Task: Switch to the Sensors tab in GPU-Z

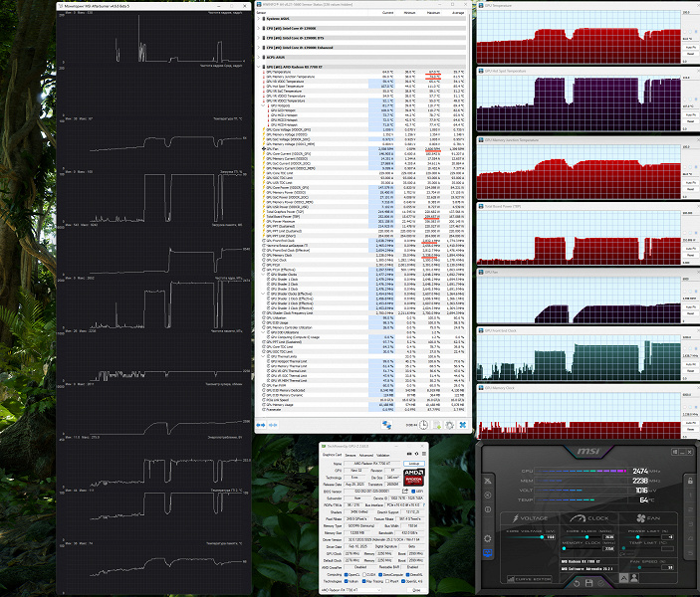Action: (350, 455)
